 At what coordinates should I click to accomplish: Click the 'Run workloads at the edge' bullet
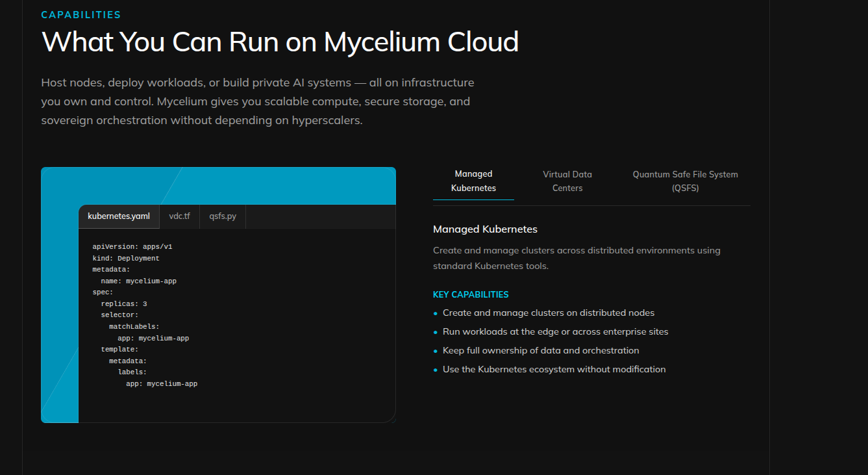555,332
